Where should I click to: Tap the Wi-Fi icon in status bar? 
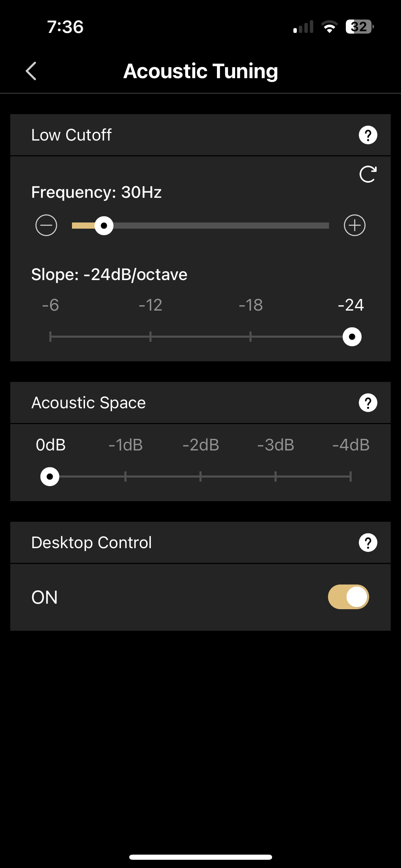[329, 27]
